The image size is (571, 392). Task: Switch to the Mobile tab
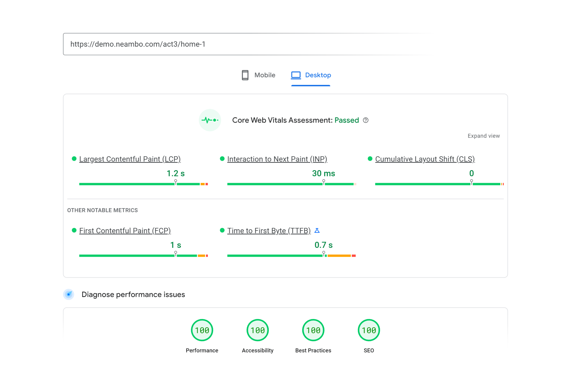click(x=264, y=75)
